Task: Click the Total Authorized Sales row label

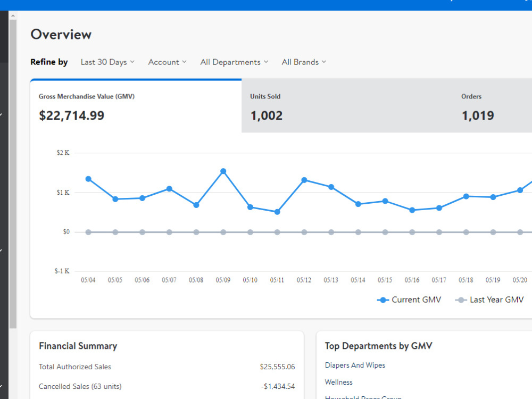Action: [x=75, y=367]
